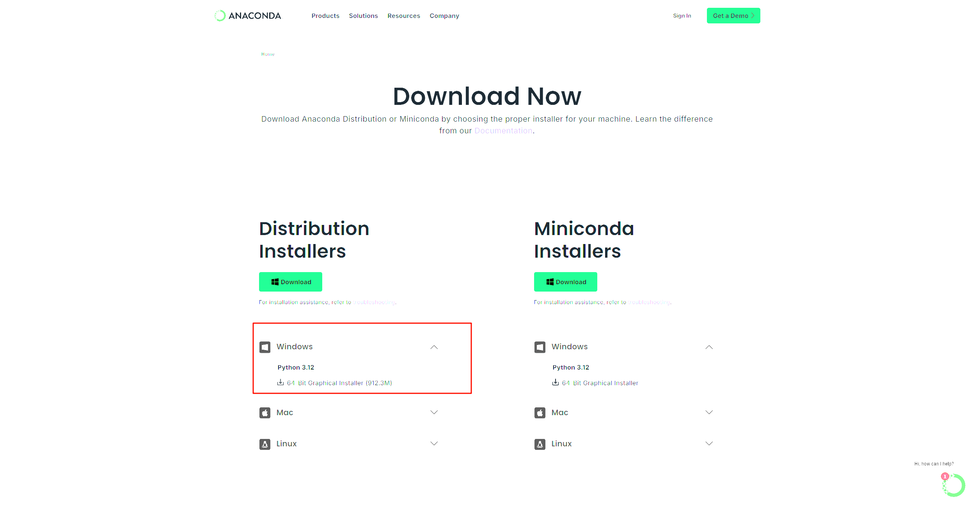Open the Documentation link
Viewport: 980px width, 513px height.
[503, 131]
